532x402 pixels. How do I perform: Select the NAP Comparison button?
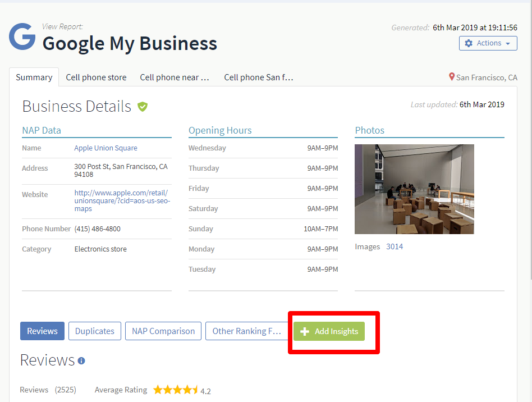click(163, 331)
